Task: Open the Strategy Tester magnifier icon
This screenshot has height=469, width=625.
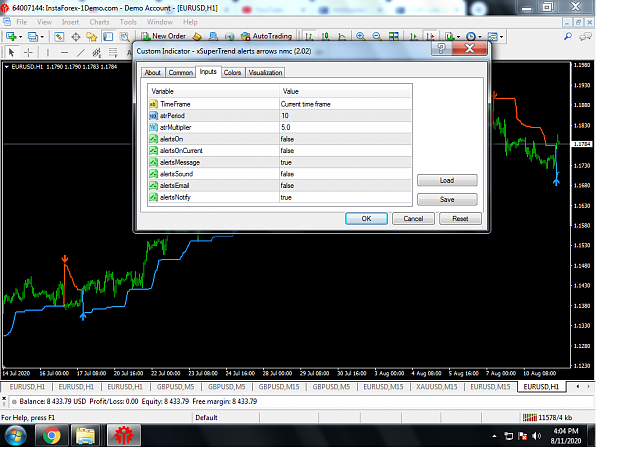Action: point(125,37)
